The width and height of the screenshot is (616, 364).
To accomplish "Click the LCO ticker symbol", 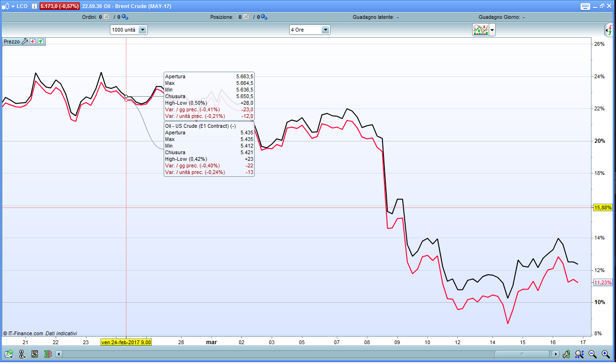I will click(x=22, y=6).
